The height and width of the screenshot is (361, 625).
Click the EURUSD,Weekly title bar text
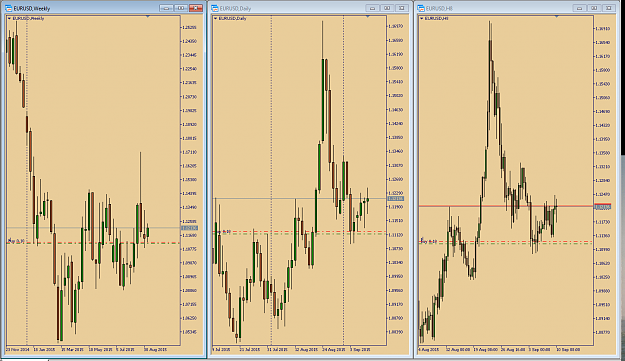pyautogui.click(x=32, y=8)
